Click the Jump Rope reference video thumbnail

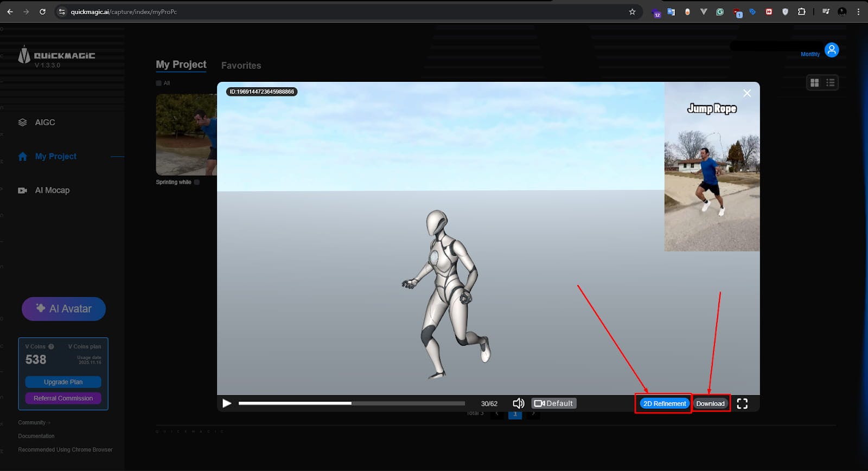pyautogui.click(x=712, y=166)
